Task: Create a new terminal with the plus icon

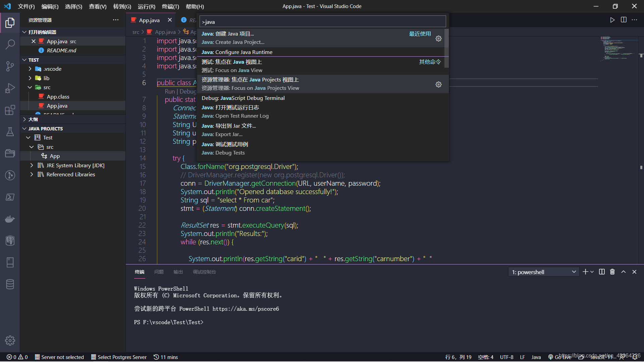Action: pos(585,272)
